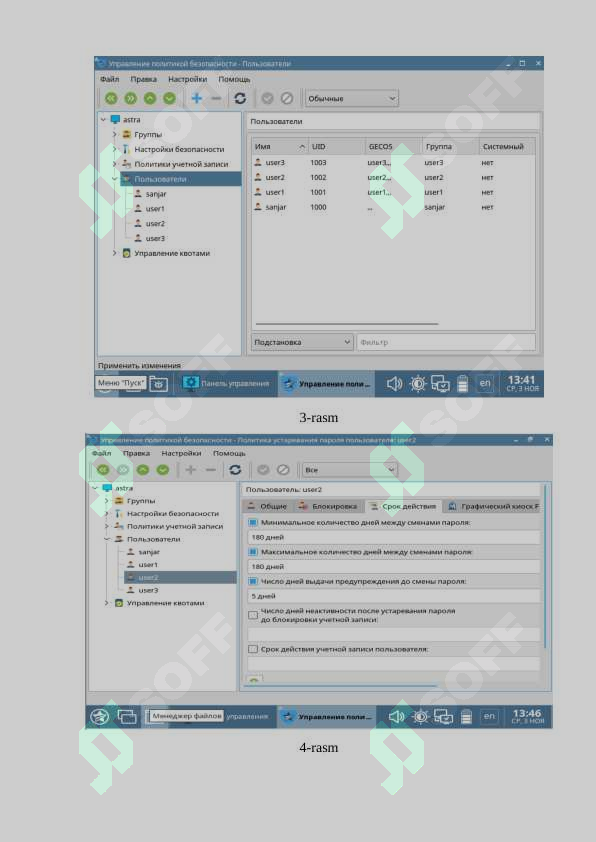Click the minus remove icon in upper toolbar
This screenshot has width=596, height=842.
coord(216,98)
